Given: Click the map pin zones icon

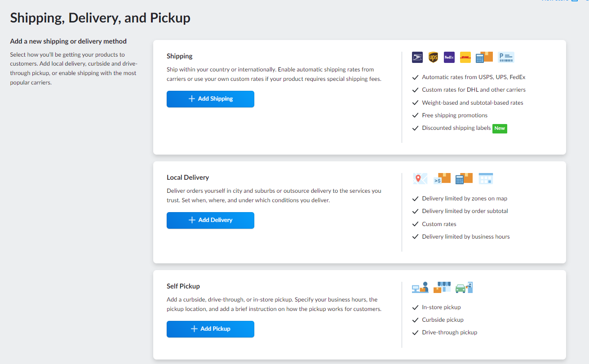Looking at the screenshot, I should (420, 178).
